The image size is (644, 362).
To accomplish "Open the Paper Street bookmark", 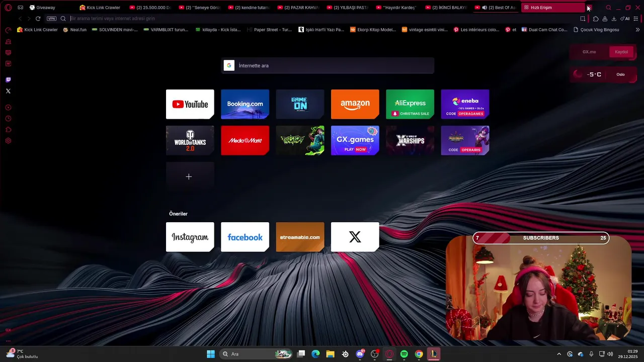I will click(x=269, y=30).
